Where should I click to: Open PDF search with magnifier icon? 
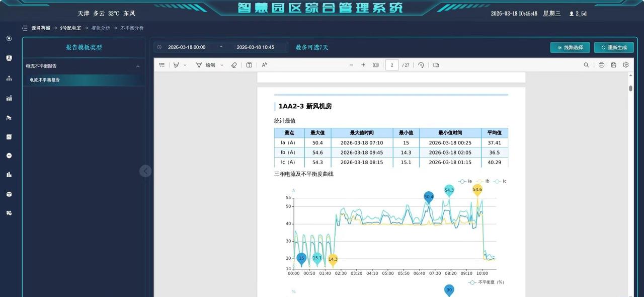tap(586, 65)
